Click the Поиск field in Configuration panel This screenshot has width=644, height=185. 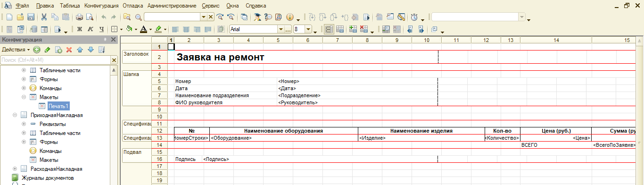click(x=55, y=60)
